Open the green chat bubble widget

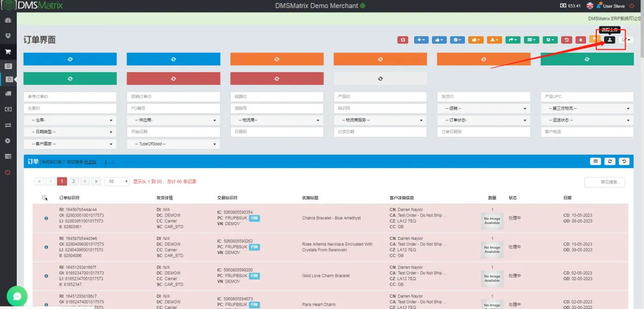coord(17,297)
